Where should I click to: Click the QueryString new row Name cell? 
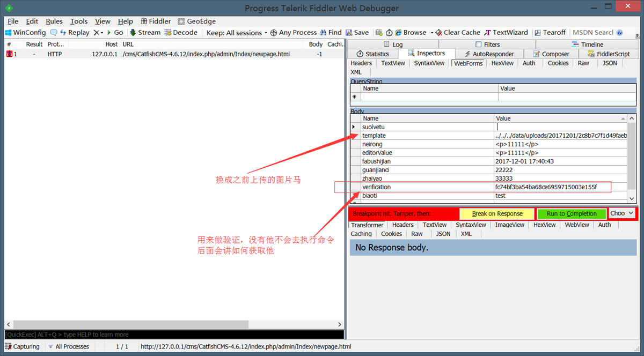coord(429,97)
